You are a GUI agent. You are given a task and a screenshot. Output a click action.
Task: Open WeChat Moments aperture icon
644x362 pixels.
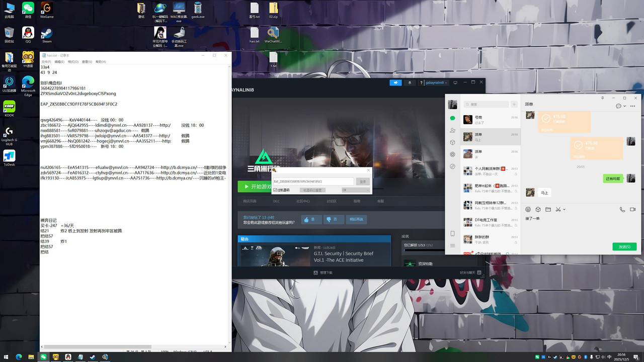pyautogui.click(x=452, y=154)
